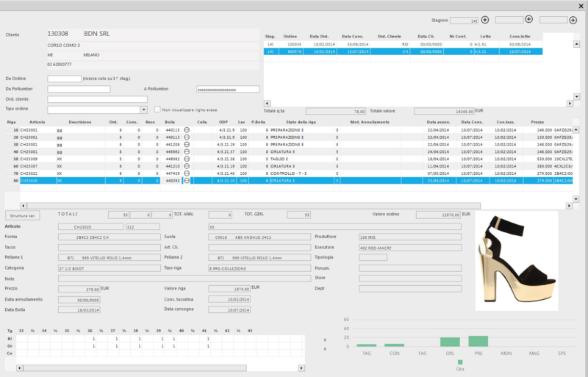Open the Tipo ordine dropdown
The width and height of the screenshot is (588, 377).
tap(143, 109)
